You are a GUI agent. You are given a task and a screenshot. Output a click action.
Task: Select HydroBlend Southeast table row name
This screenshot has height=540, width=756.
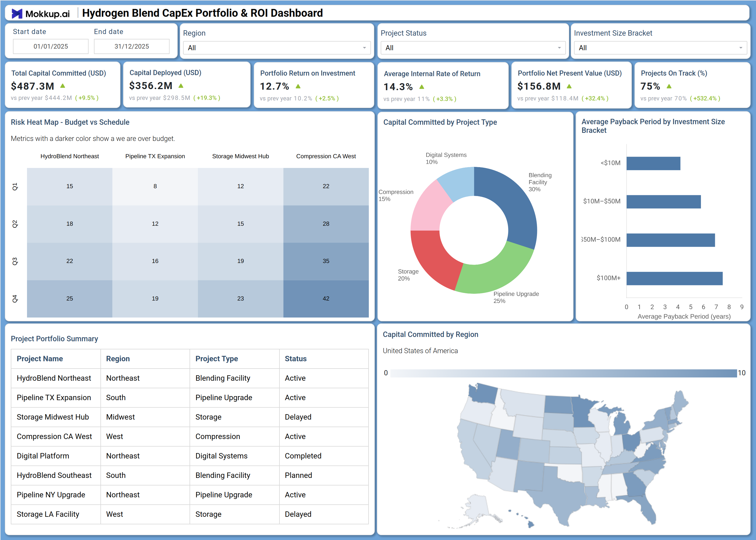(x=54, y=475)
